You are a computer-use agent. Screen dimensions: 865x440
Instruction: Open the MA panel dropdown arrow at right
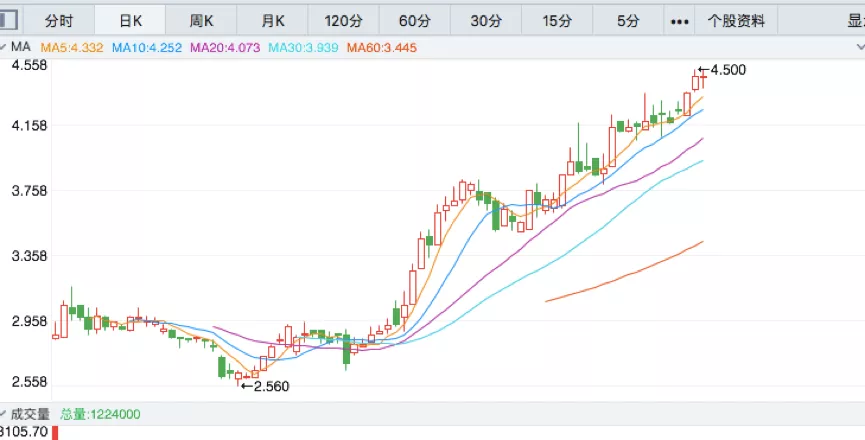859,47
